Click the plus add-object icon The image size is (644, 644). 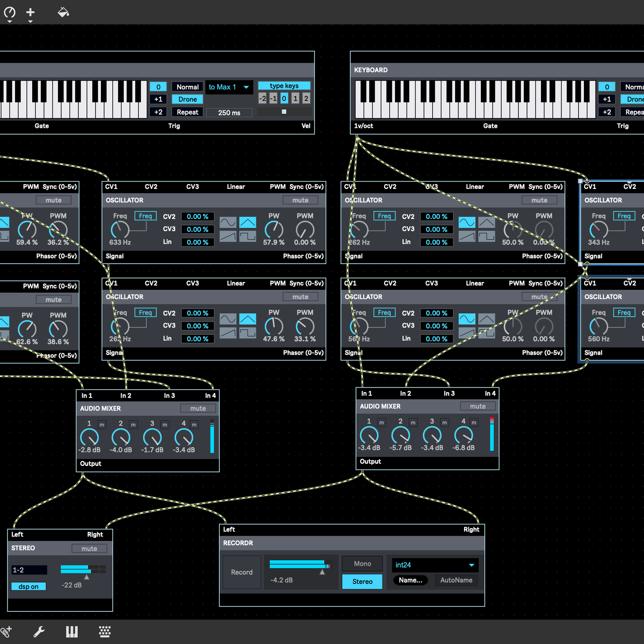click(x=30, y=12)
